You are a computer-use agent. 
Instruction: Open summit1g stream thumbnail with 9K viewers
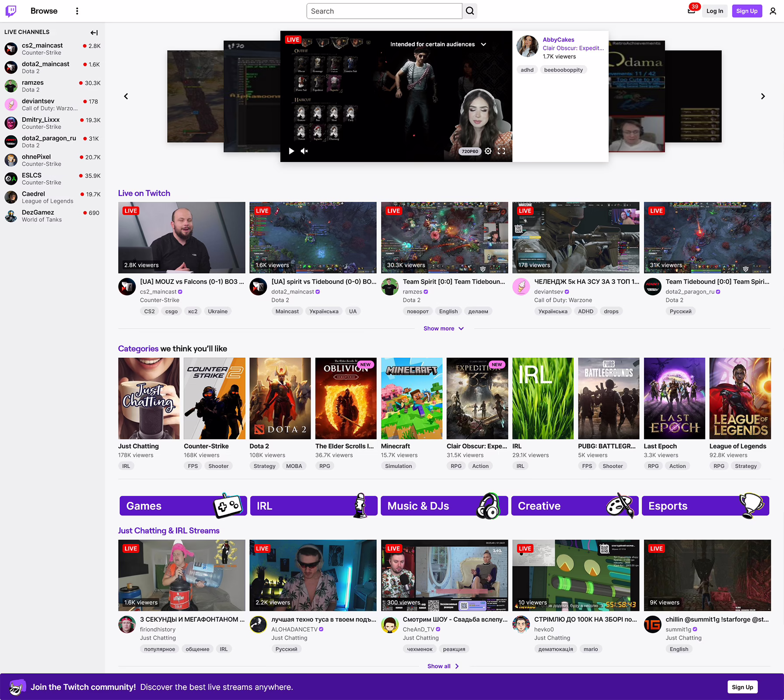pyautogui.click(x=707, y=575)
